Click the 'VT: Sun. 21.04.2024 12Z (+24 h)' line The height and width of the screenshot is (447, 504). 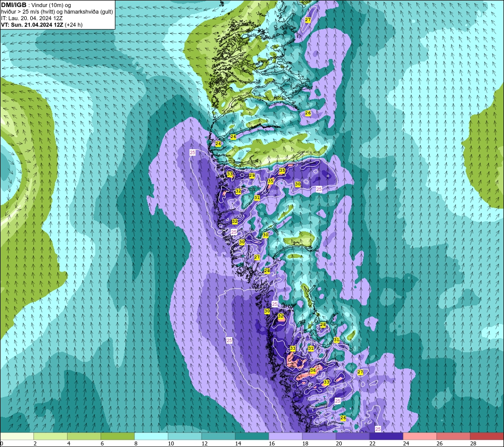coord(42,25)
